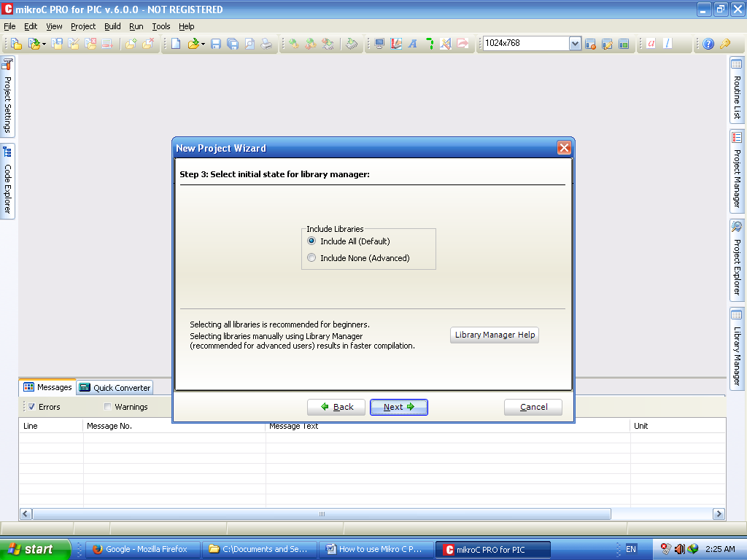Select Include All (Default) radio button
Viewport: 747px width, 560px height.
(311, 241)
